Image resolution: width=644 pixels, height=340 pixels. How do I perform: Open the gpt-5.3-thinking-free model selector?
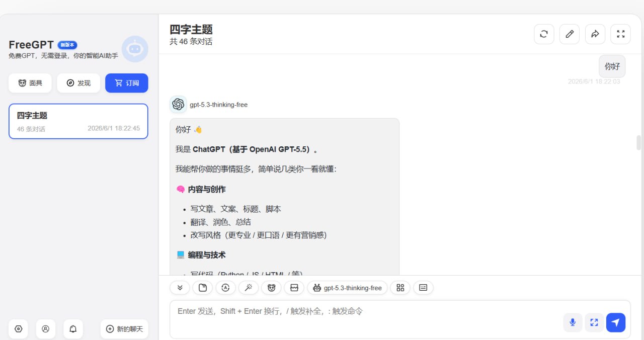[x=347, y=288]
